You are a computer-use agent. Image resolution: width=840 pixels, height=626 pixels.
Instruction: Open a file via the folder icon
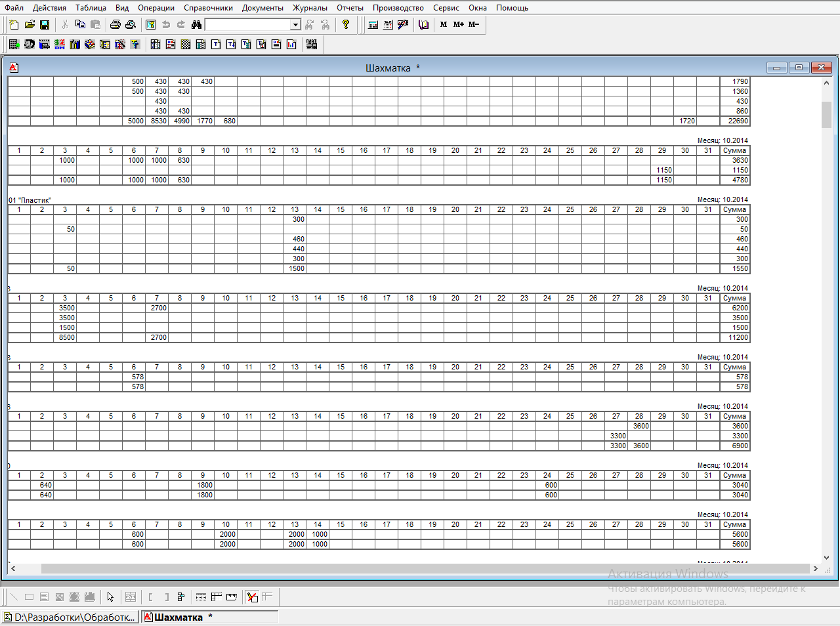click(30, 24)
